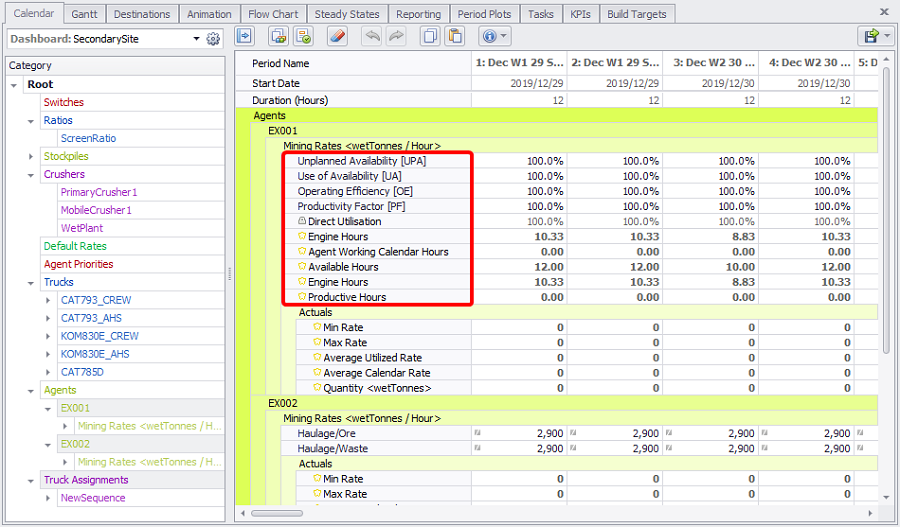Screen dimensions: 900x527
Task: Expand the CAT793_CREW truck node
Action: pos(48,300)
